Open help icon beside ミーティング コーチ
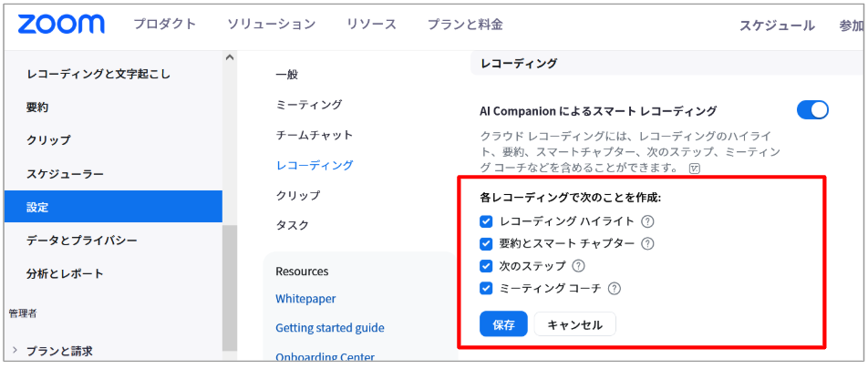Screen dimensions: 868x369 point(615,289)
